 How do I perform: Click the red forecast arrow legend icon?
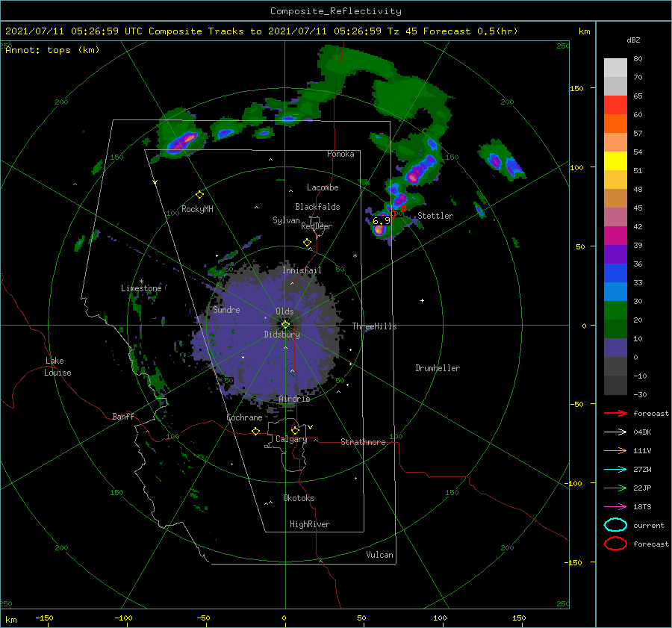click(x=615, y=413)
